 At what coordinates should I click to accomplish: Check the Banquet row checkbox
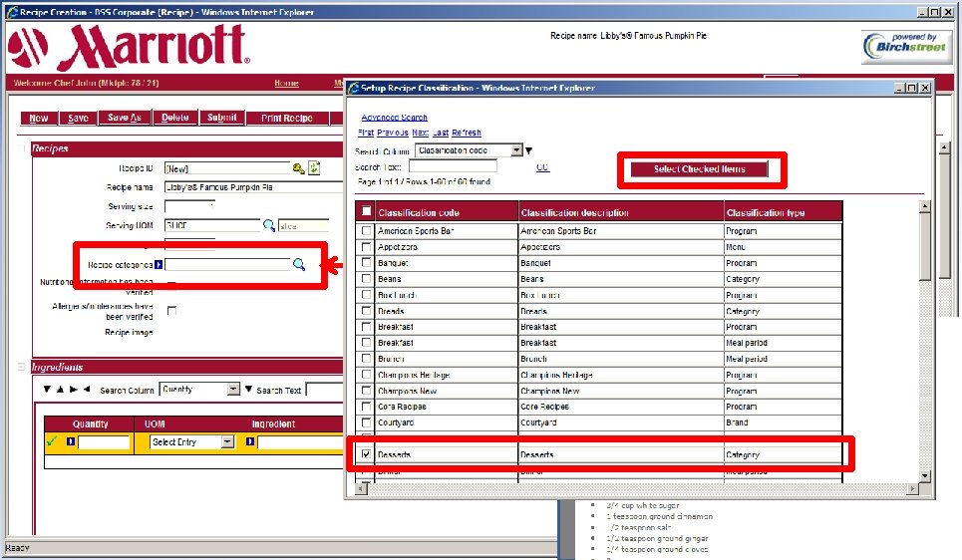[366, 262]
